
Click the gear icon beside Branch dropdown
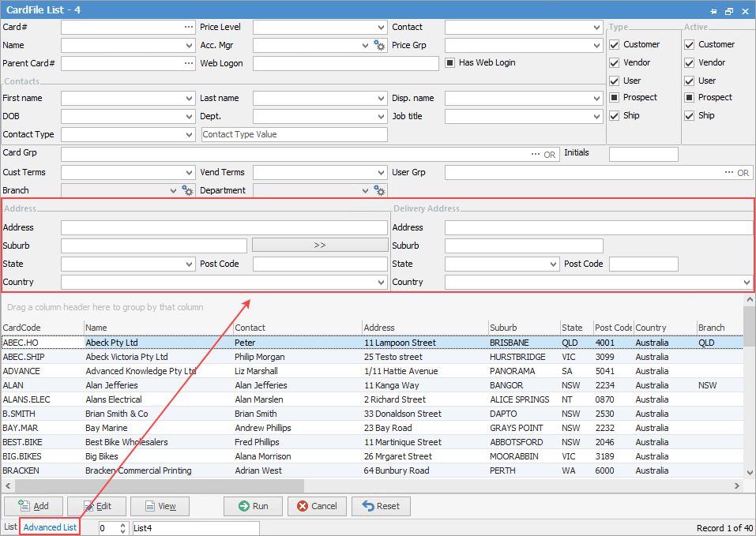187,190
